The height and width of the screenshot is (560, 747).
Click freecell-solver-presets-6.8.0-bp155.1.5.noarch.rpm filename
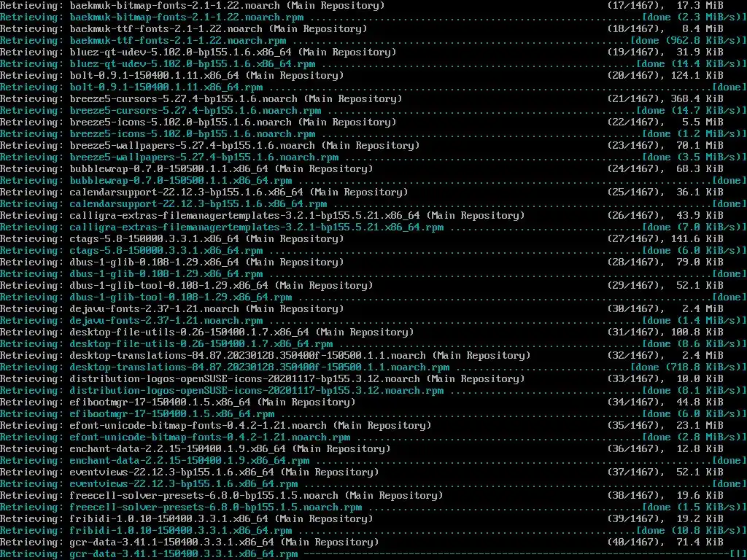(x=216, y=507)
